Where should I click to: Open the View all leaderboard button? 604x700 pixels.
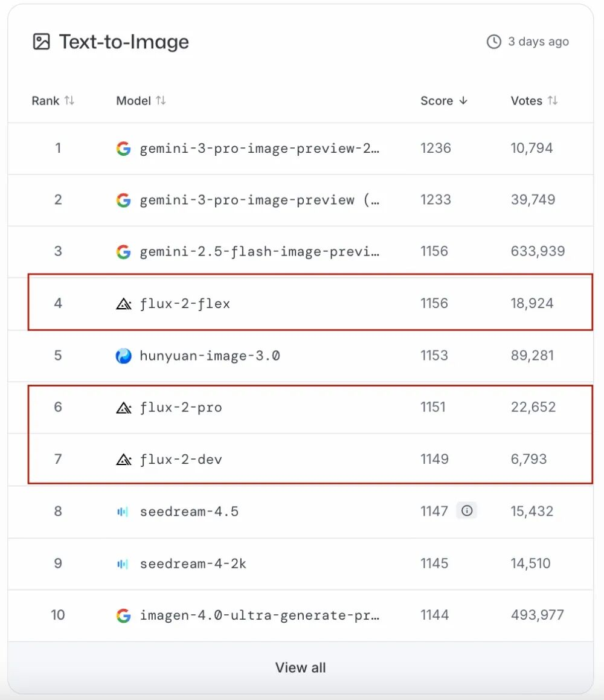300,667
